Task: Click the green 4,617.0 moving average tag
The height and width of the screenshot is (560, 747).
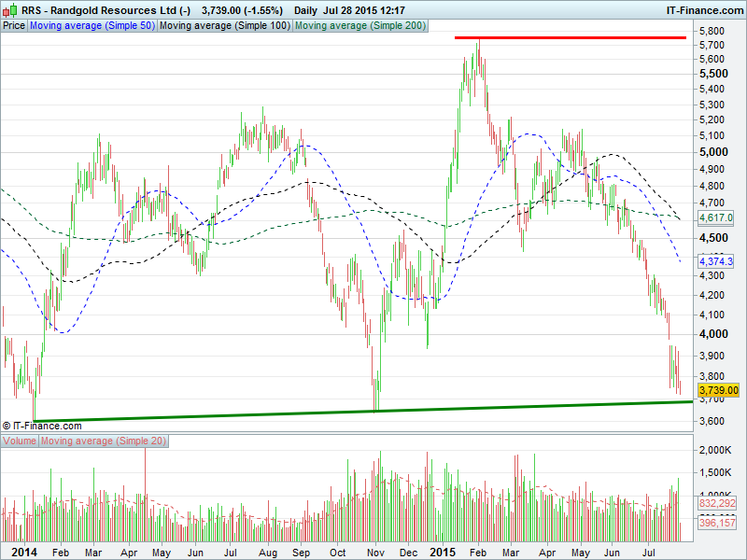Action: coord(715,218)
